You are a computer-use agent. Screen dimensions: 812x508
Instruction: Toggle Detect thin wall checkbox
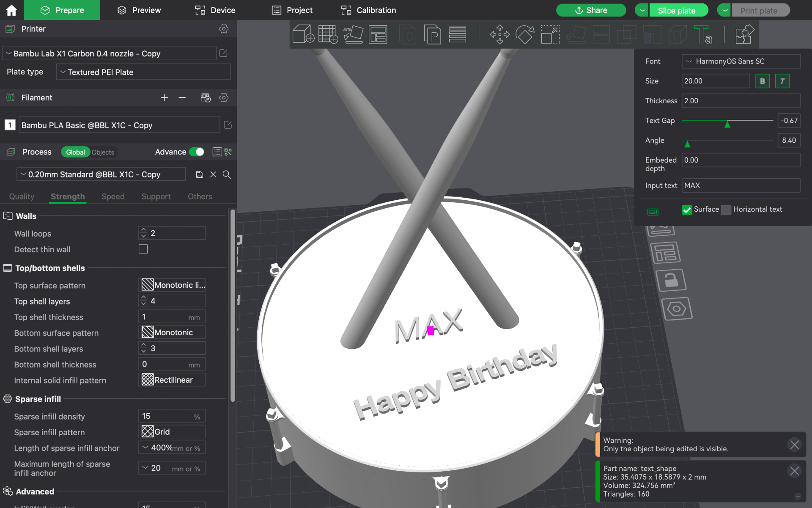coord(143,249)
